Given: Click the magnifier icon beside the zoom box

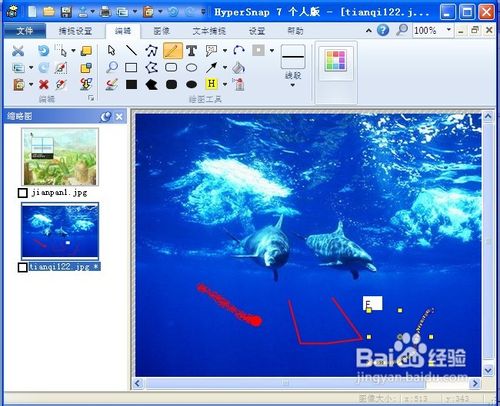Looking at the screenshot, I should tap(402, 30).
